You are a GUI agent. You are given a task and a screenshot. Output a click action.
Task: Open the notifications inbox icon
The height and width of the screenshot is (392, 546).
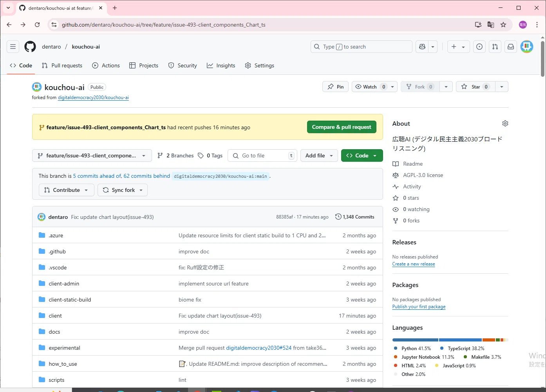click(511, 47)
